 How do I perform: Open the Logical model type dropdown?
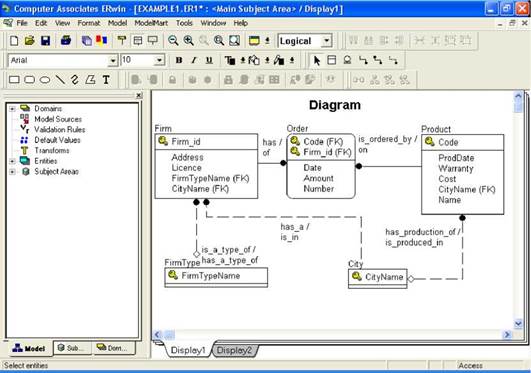pos(326,41)
